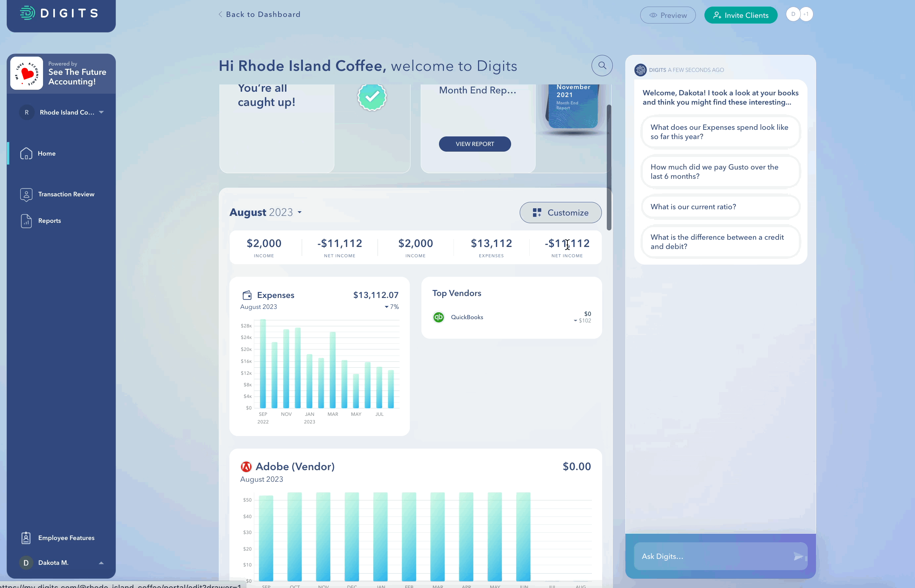Screen dimensions: 915x588
Task: Click the Customize grid icon button
Action: point(537,212)
